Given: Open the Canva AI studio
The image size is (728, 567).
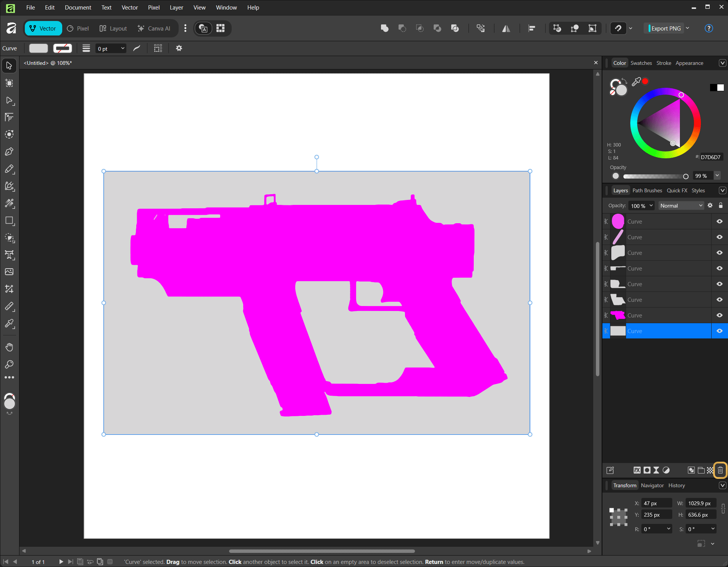Looking at the screenshot, I should tap(154, 28).
